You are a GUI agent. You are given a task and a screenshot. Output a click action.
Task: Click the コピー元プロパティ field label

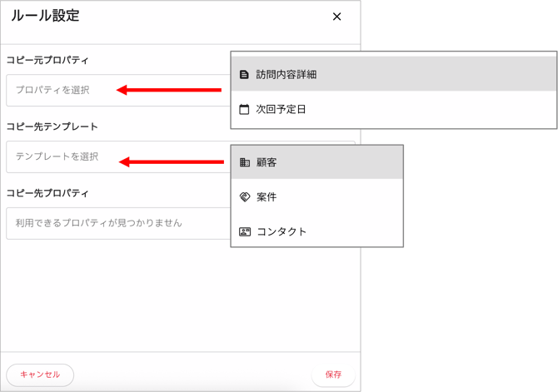pos(47,60)
